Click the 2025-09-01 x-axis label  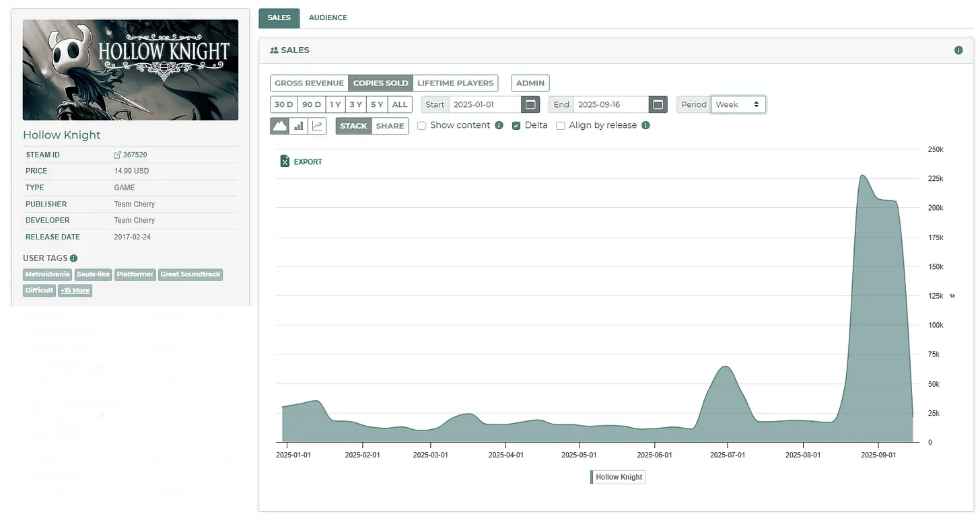click(878, 455)
